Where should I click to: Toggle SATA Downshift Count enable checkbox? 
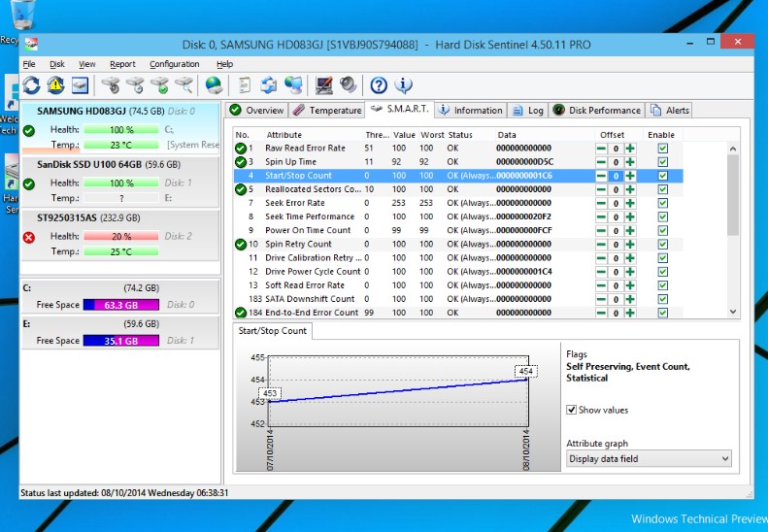(x=663, y=299)
